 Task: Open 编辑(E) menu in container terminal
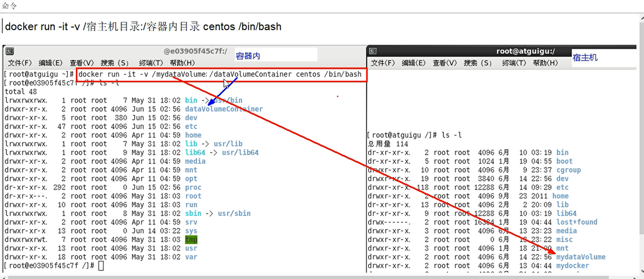[x=51, y=63]
